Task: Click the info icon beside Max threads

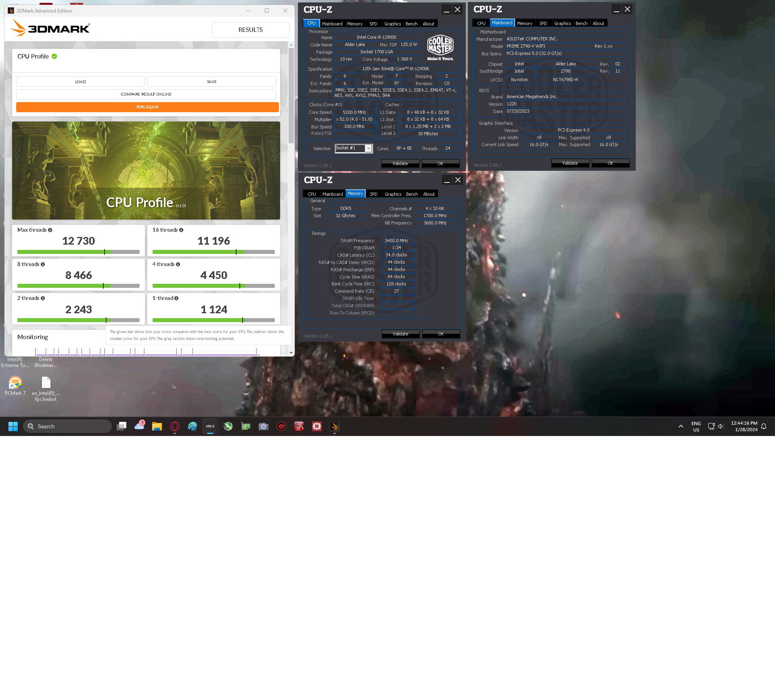Action: click(50, 230)
